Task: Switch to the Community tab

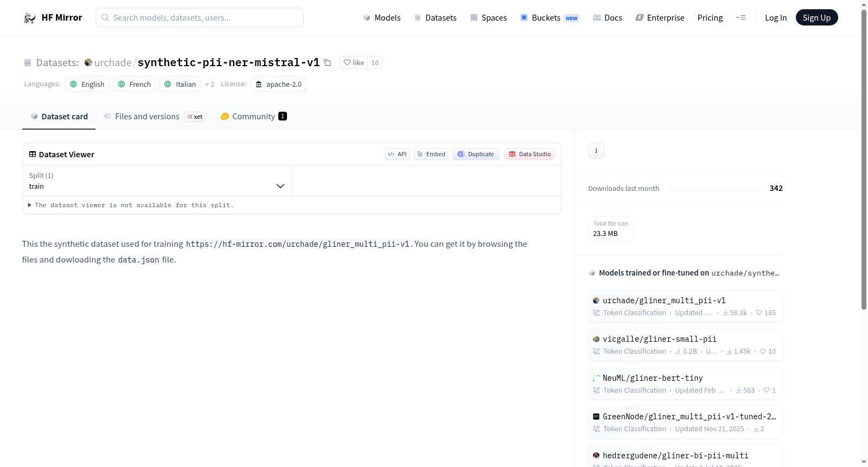Action: (253, 117)
